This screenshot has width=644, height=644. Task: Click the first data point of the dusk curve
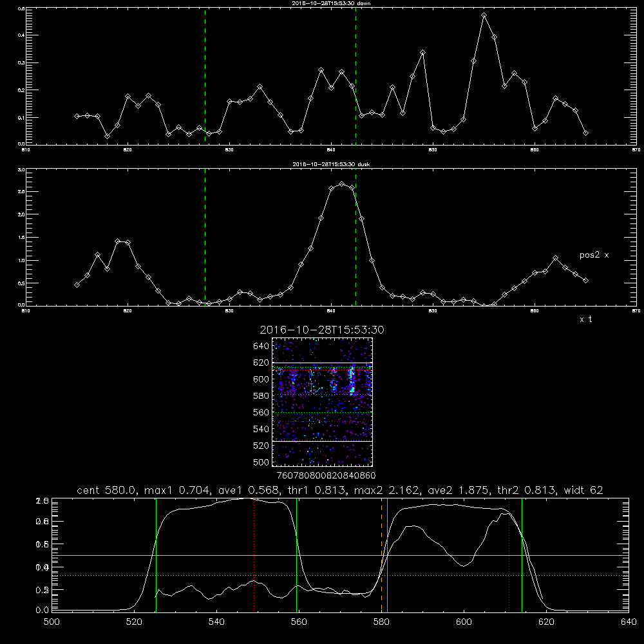point(77,285)
